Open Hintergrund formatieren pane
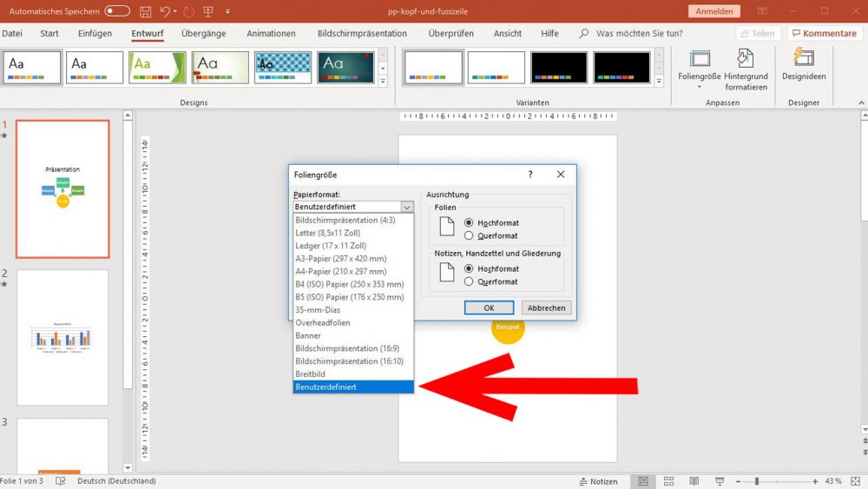Viewport: 868px width, 489px height. coord(746,69)
